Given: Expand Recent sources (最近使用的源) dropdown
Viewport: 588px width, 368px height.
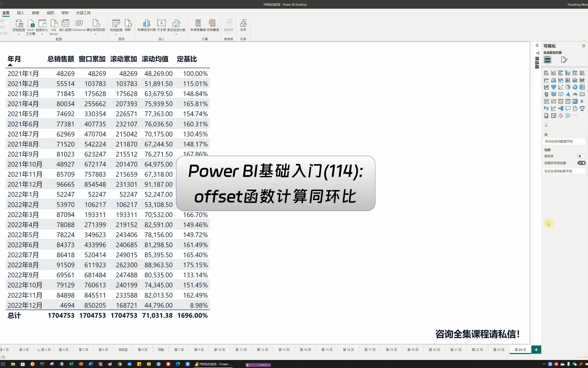Looking at the screenshot, I should [x=96, y=34].
